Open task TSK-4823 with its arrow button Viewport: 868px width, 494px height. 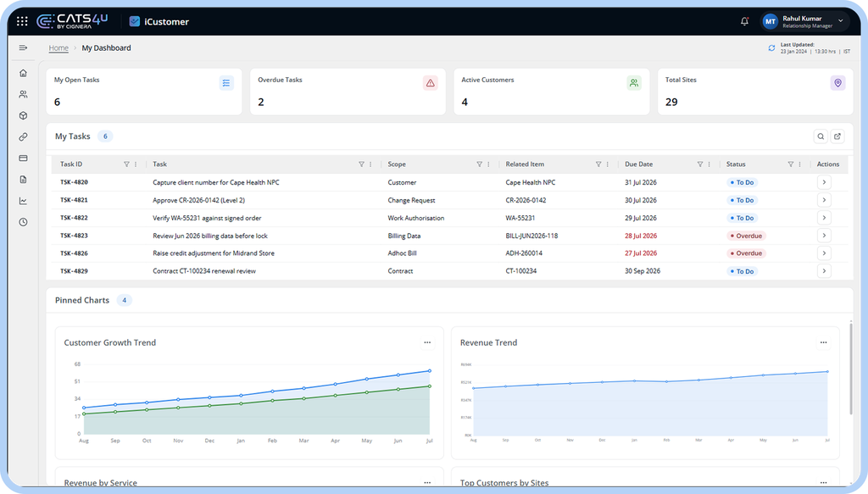(824, 236)
